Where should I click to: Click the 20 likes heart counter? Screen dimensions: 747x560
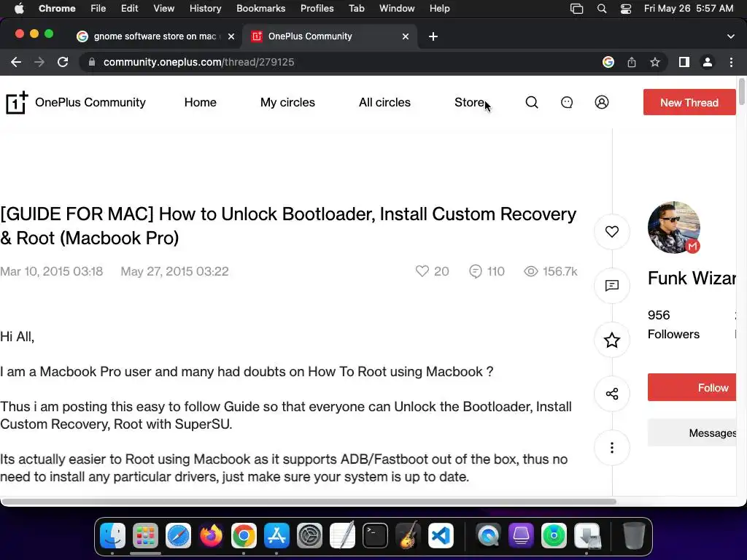(x=432, y=271)
